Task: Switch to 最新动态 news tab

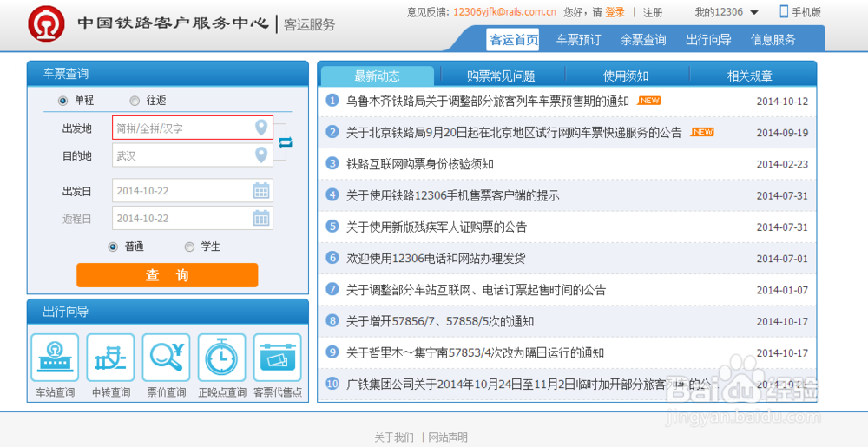Action: point(377,76)
